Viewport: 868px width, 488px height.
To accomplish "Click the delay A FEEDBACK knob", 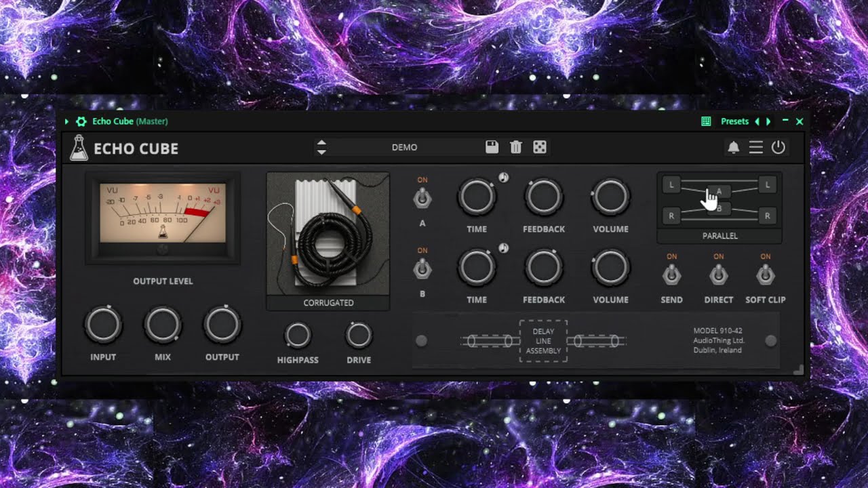I will pos(544,197).
